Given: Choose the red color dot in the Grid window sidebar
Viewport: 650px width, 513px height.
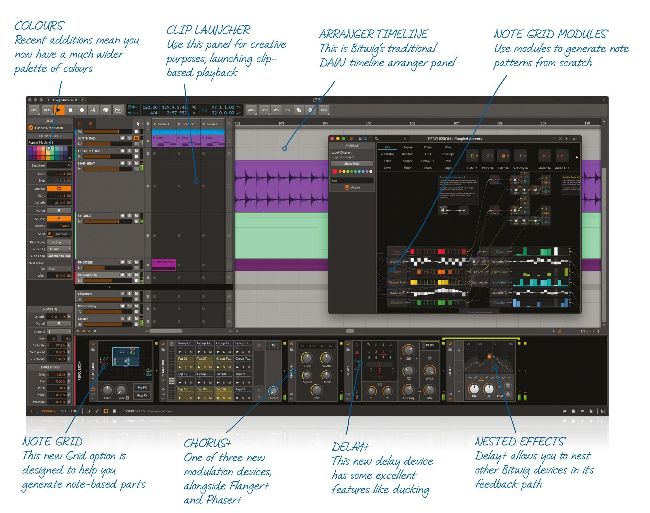Looking at the screenshot, I should tap(335, 171).
